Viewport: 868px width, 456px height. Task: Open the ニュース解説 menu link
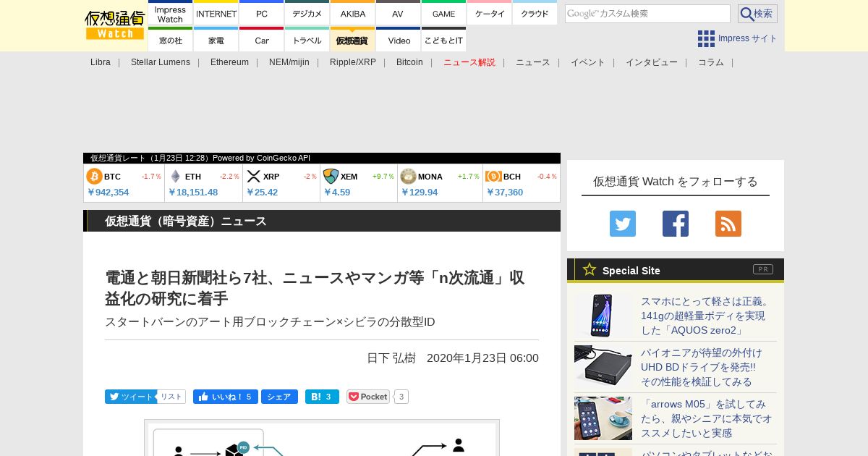469,62
